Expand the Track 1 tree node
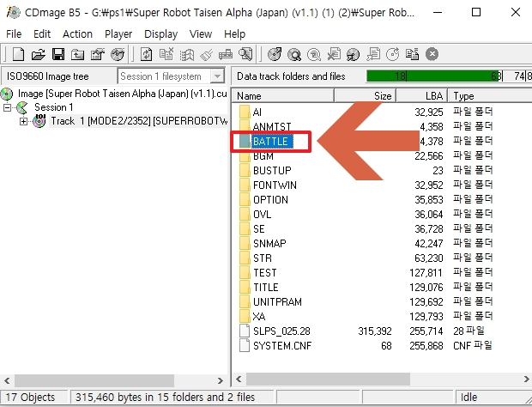This screenshot has height=407, width=532. [x=23, y=121]
